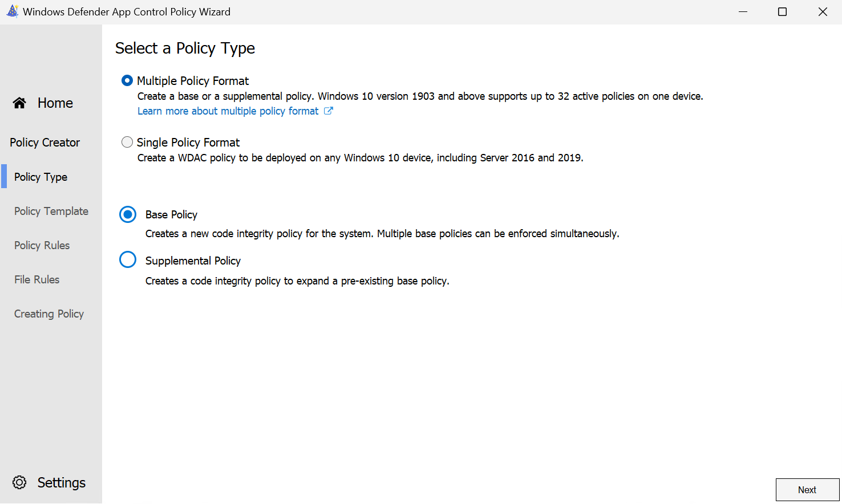Viewport: 842px width, 504px height.
Task: Click the wizard app icon in title bar
Action: 12,11
